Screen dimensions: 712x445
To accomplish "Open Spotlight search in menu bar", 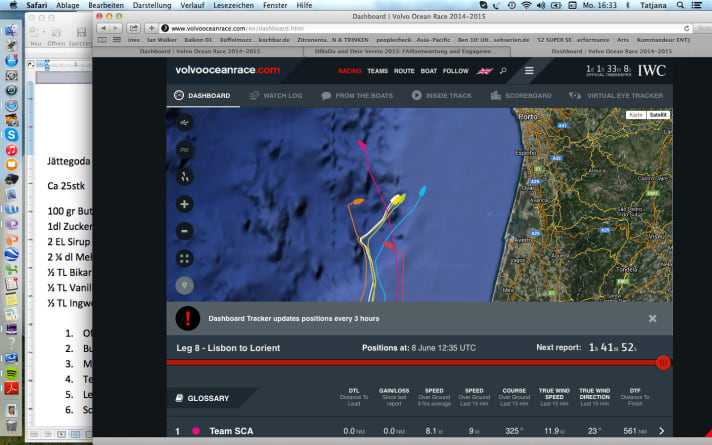I will (x=680, y=5).
